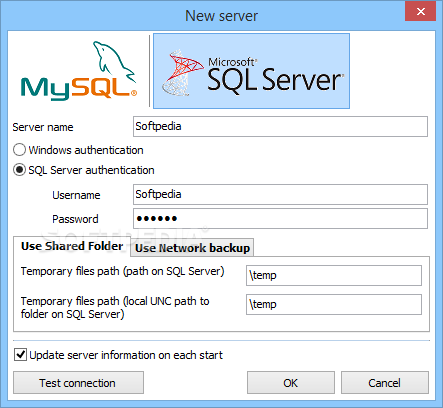
Task: Click the 'Username' label
Action: pyautogui.click(x=76, y=195)
